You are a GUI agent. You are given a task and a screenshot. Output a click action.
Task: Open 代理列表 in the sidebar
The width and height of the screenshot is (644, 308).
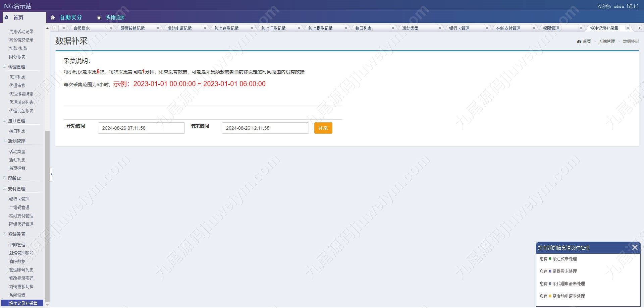(17, 77)
